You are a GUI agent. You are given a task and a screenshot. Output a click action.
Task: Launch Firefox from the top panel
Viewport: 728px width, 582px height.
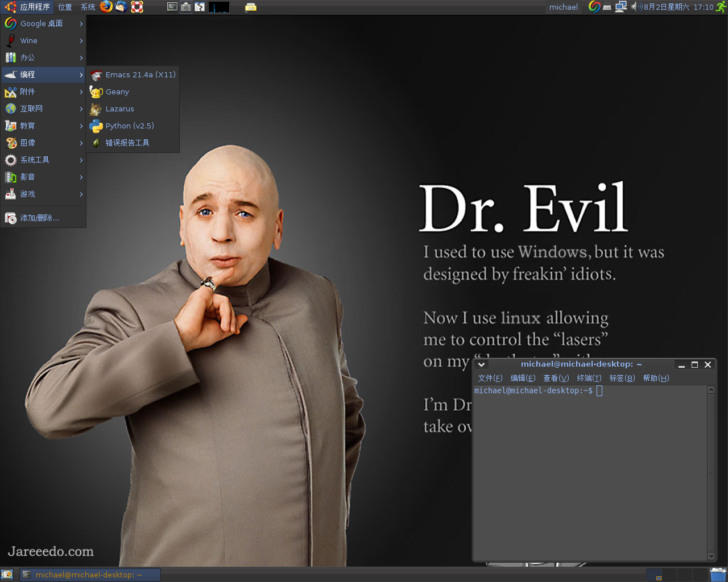(106, 7)
